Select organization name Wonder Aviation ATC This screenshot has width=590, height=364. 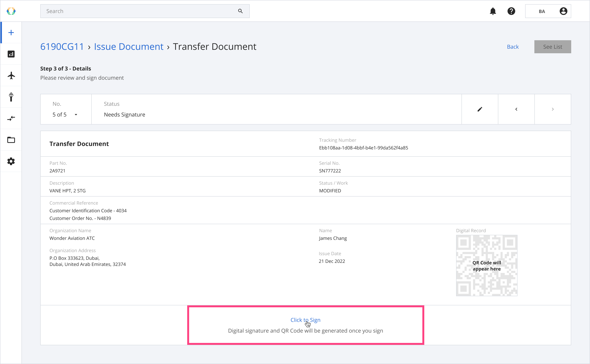[72, 238]
